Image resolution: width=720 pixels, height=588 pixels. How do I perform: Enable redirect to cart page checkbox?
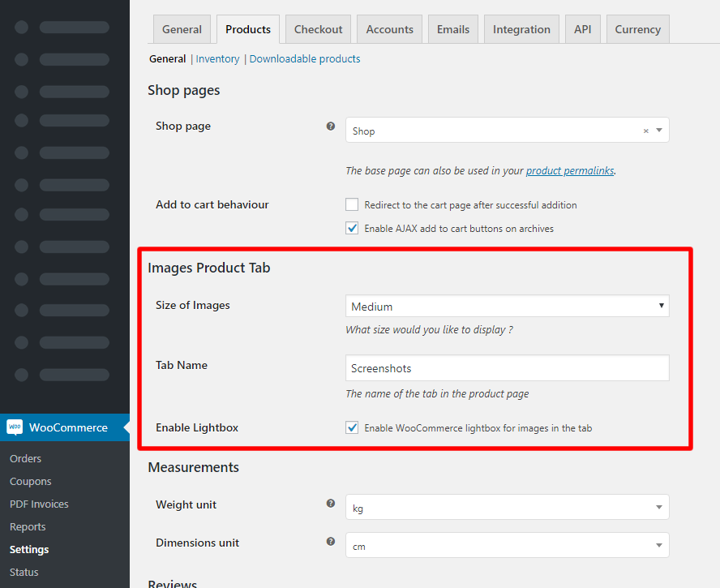click(x=352, y=205)
